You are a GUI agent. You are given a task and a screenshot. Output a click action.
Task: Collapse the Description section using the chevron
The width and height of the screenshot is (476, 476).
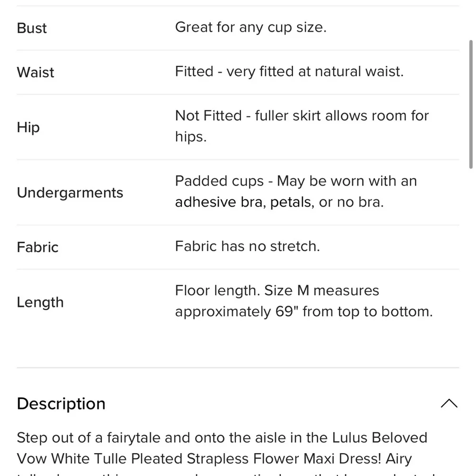pyautogui.click(x=449, y=404)
